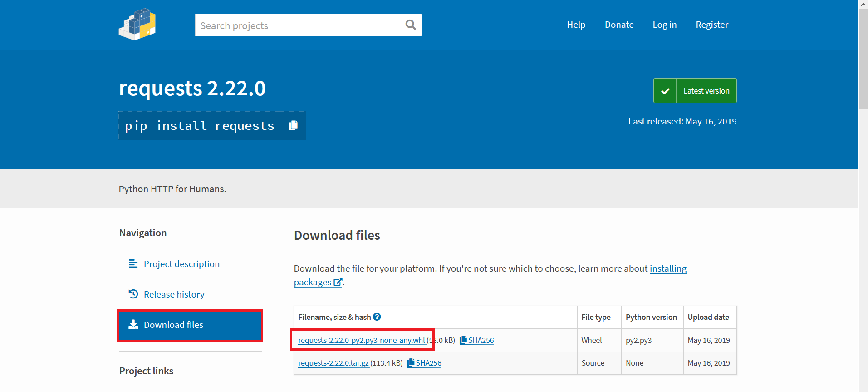Click the 'Last released: May 16, 2019' text
The width and height of the screenshot is (868, 392).
[x=682, y=121]
